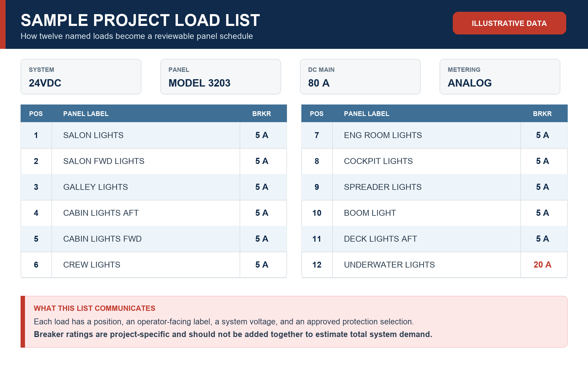Image resolution: width=588 pixels, height=365 pixels.
Task: Click the COCKPIT LIGHTS label
Action: coord(378,161)
